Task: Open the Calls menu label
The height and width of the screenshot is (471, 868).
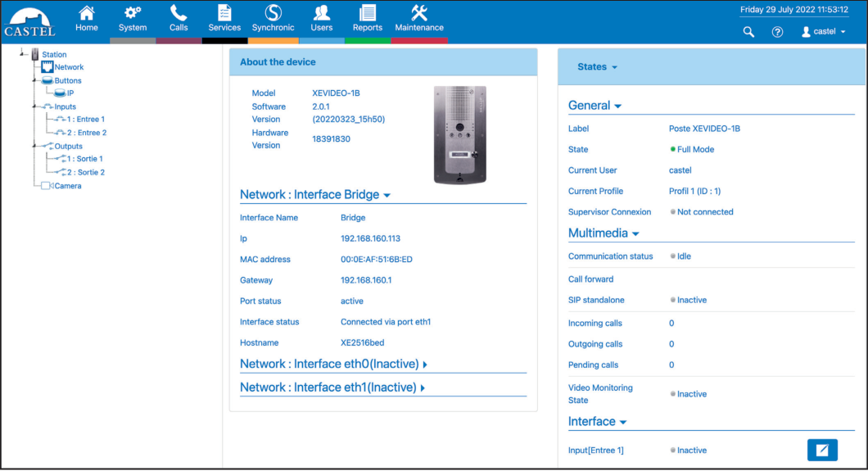Action: click(x=179, y=28)
